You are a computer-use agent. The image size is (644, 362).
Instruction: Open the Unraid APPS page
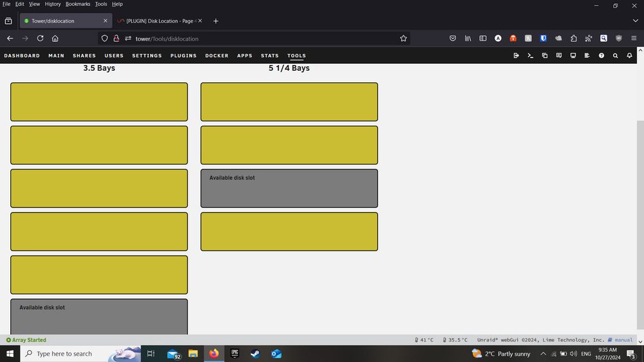pyautogui.click(x=244, y=55)
